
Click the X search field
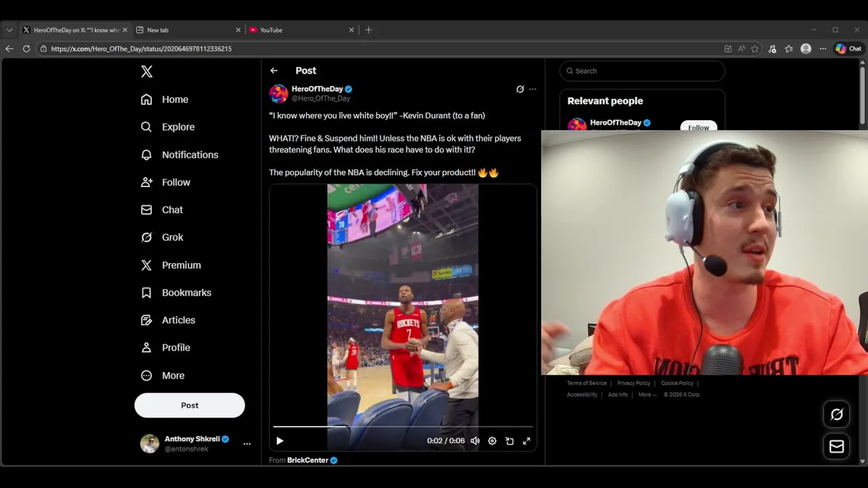pyautogui.click(x=642, y=71)
